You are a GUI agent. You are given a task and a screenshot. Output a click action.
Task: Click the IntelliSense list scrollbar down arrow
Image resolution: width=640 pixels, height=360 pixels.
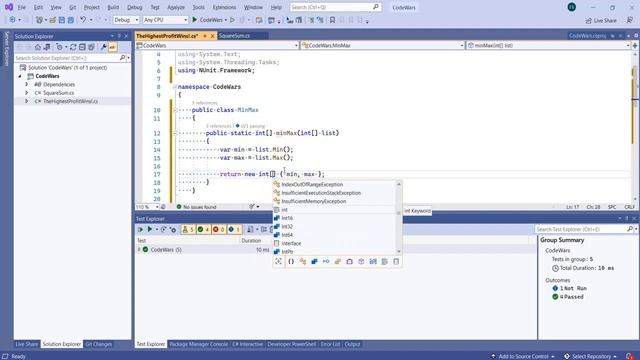point(399,251)
